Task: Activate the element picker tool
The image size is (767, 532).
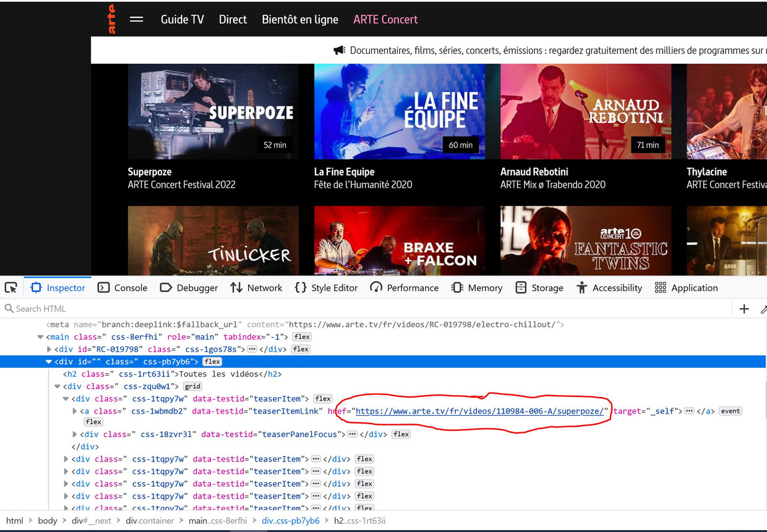Action: pos(11,287)
